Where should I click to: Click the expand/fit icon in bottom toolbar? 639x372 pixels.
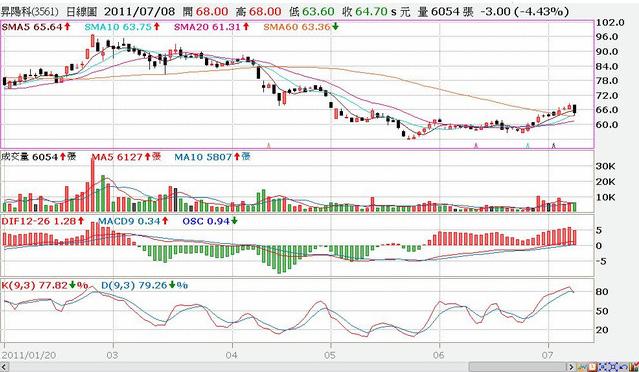(613, 367)
